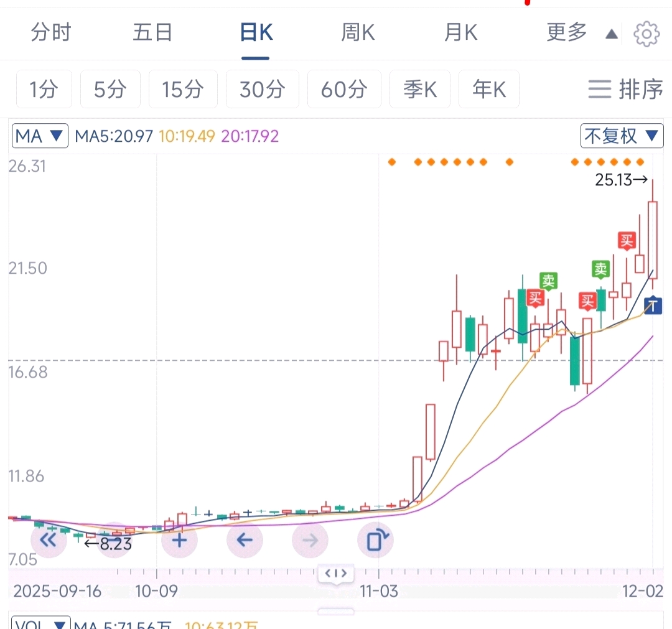Tap the red 买 marker below leftmost 卖
672x629 pixels.
click(535, 298)
